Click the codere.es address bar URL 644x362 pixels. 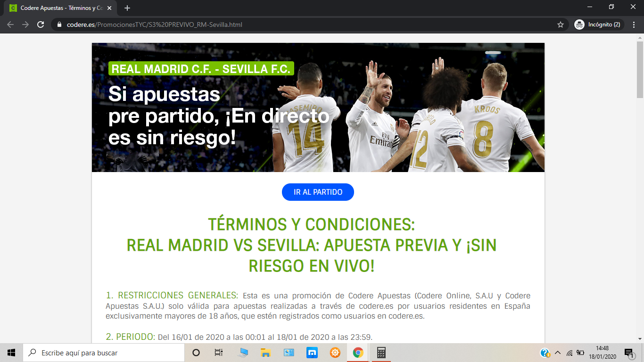click(155, 25)
